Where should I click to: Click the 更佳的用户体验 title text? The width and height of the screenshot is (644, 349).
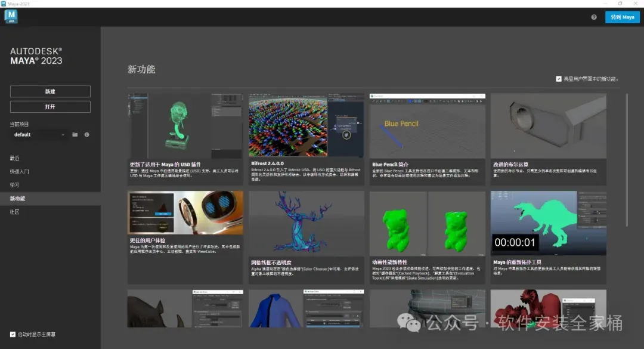pos(147,240)
